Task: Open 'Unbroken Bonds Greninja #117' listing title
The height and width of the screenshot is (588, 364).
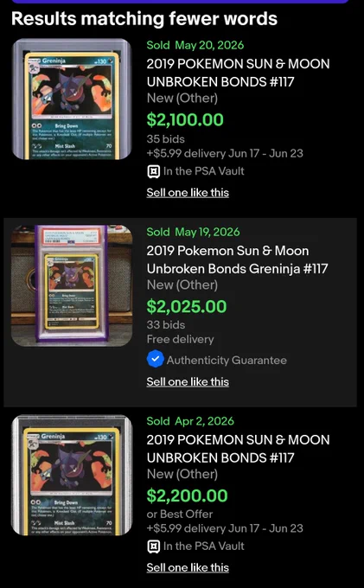Action: tap(237, 259)
